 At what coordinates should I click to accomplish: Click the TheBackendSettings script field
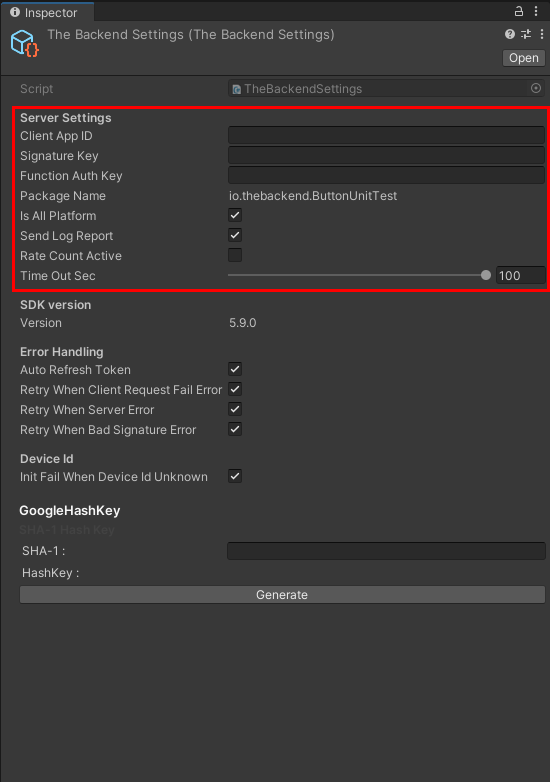click(386, 89)
